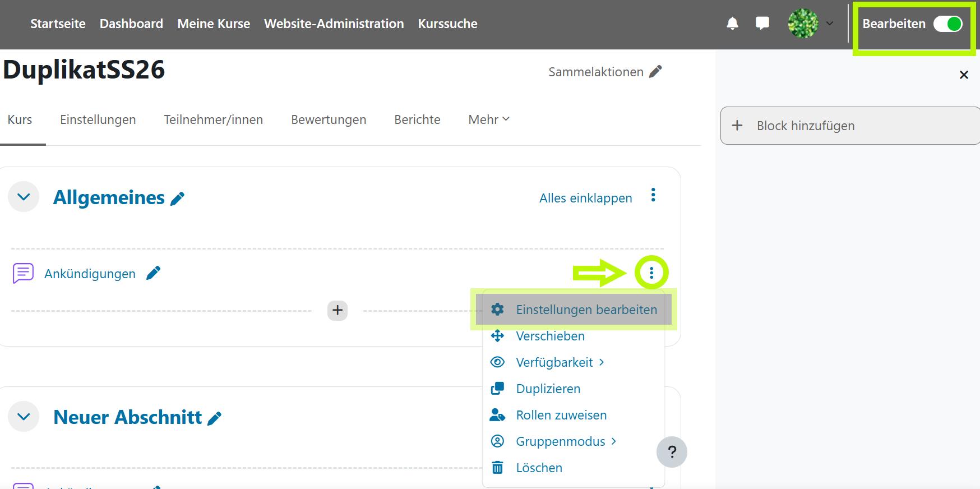Open the messages chat bubble icon
The width and height of the screenshot is (980, 489).
pos(762,24)
